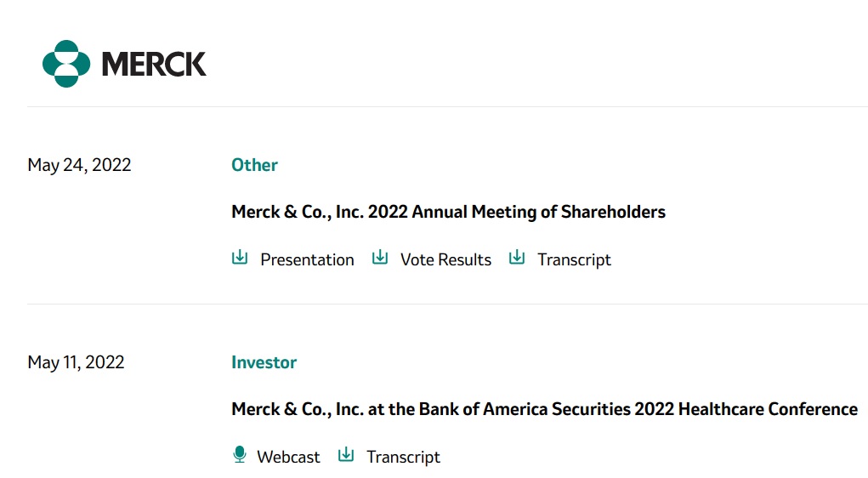The image size is (868, 478).
Task: Click the May 11, 2022 date
Action: click(76, 362)
